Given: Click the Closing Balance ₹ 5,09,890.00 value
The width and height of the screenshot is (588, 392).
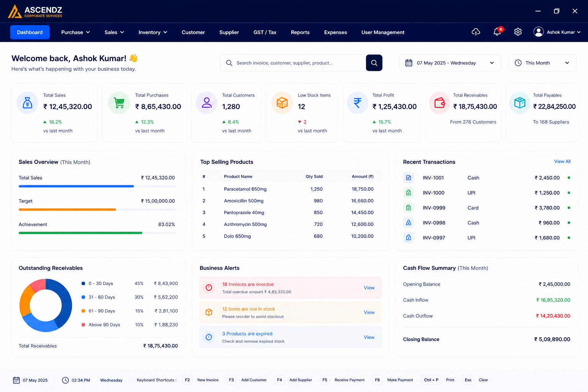Looking at the screenshot, I should click(552, 339).
